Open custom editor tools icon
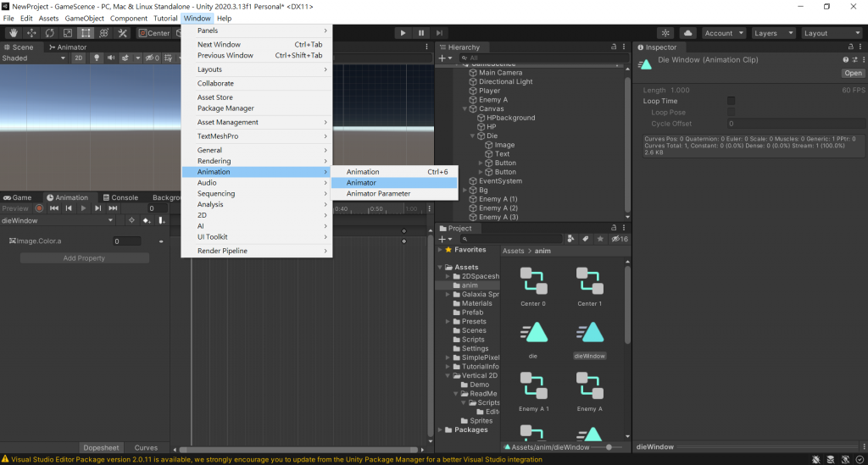Screen dimensions: 868x465 pos(122,33)
